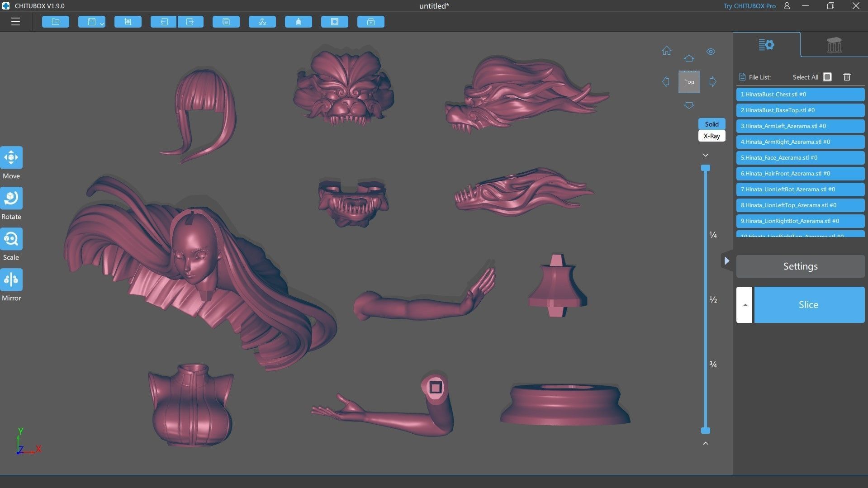868x488 pixels.
Task: Click the up arrow of view cube
Action: click(689, 58)
